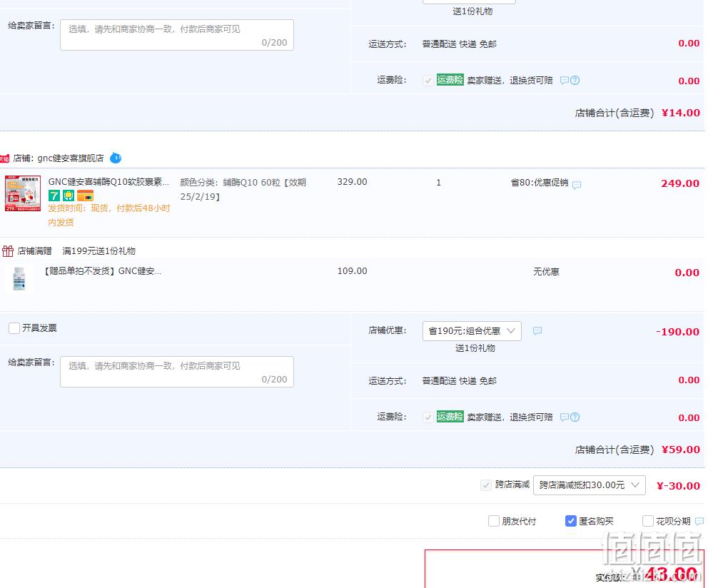The height and width of the screenshot is (588, 708).
Task: Click the help question mark in second 运费险 row
Action: pos(575,417)
